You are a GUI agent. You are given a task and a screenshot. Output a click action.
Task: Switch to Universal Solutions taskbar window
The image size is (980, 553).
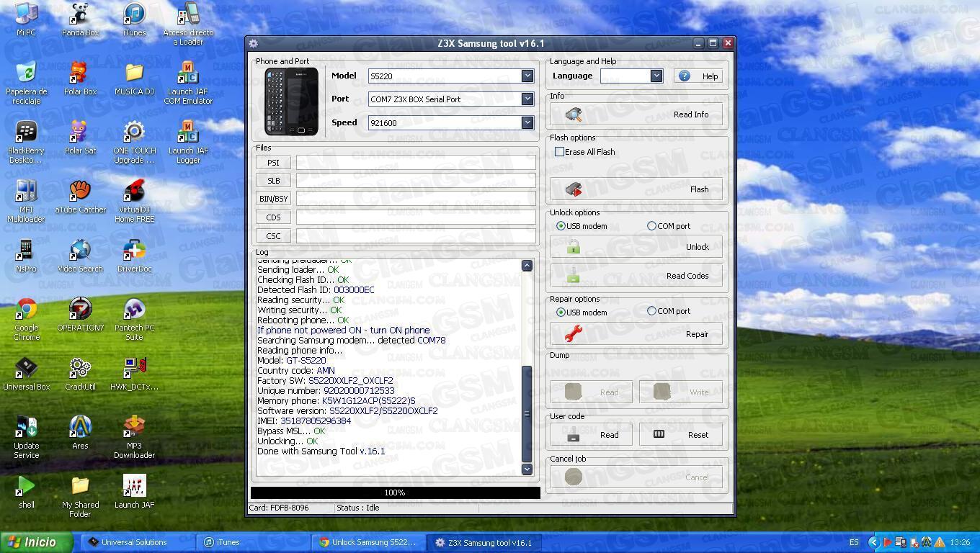[137, 543]
